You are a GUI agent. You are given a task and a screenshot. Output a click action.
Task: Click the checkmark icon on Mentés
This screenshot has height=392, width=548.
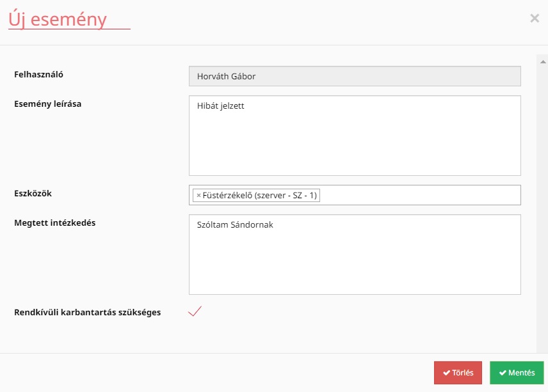click(503, 373)
